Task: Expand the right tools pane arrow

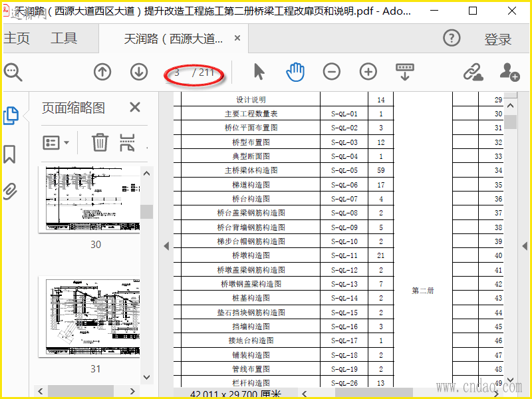Action: coord(525,246)
